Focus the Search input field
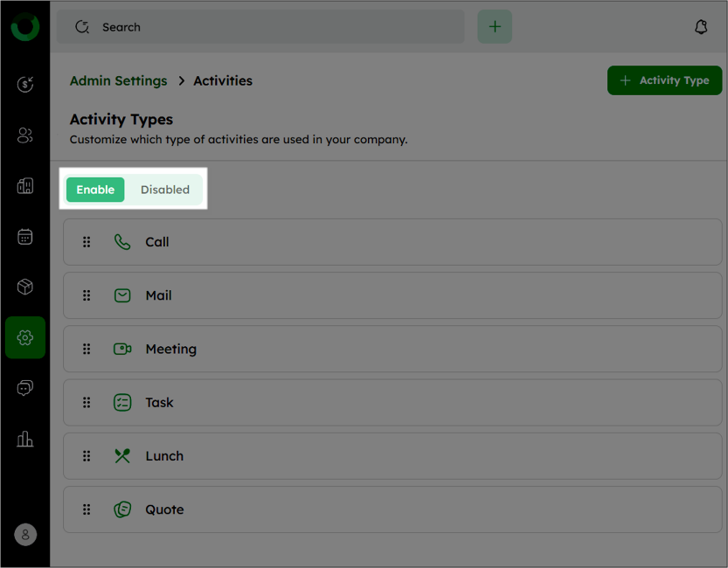The height and width of the screenshot is (568, 728). (x=260, y=27)
